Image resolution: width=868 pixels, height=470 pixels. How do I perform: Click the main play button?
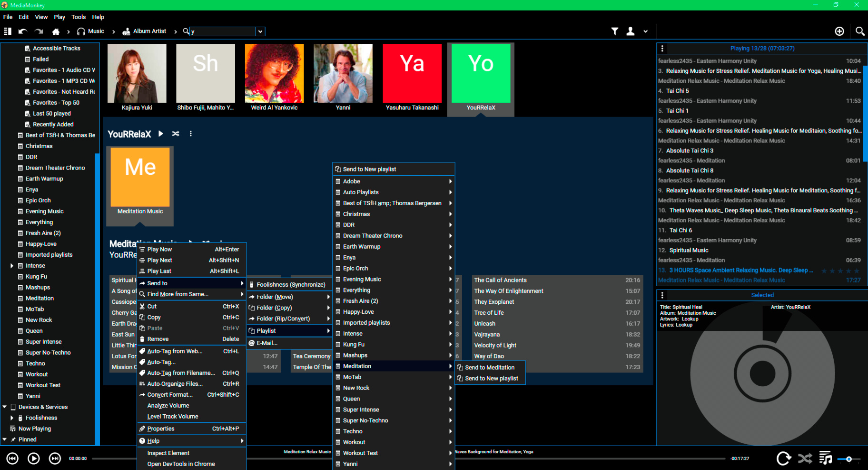pyautogui.click(x=34, y=459)
